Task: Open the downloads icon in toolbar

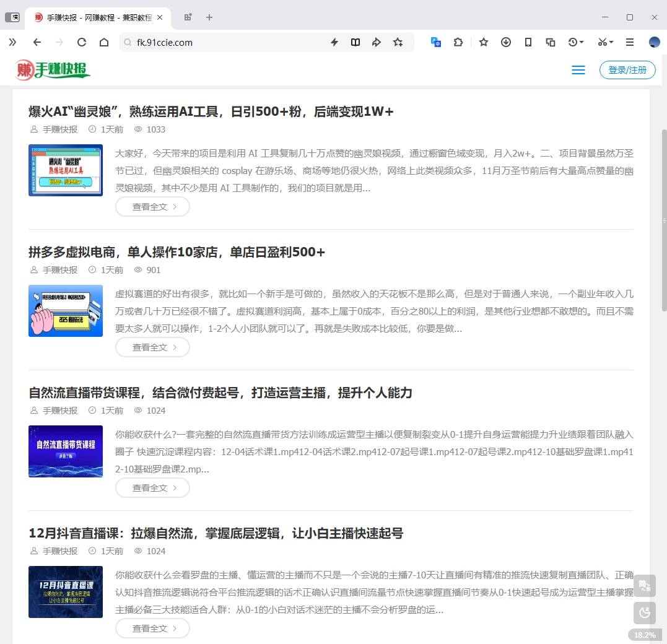Action: pyautogui.click(x=506, y=42)
